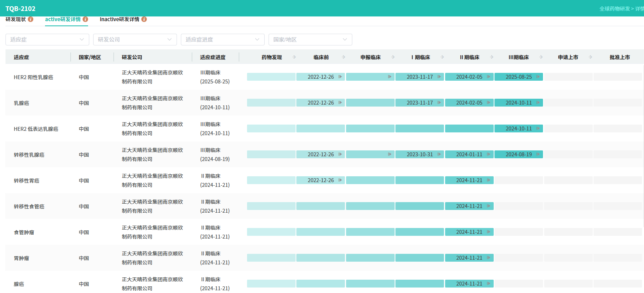Click arrow icon on 2025-08-25 bar, HER2 阳性乳腺癌
This screenshot has height=293, width=644.
(538, 77)
